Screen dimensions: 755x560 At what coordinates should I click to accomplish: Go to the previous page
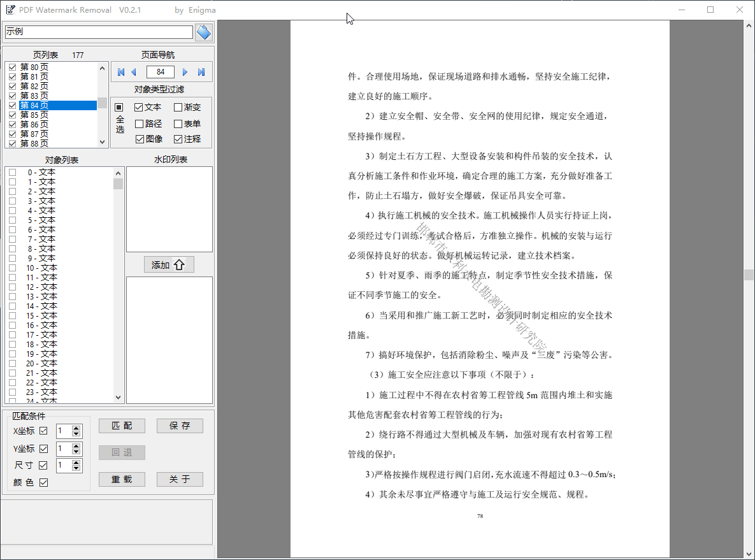134,72
